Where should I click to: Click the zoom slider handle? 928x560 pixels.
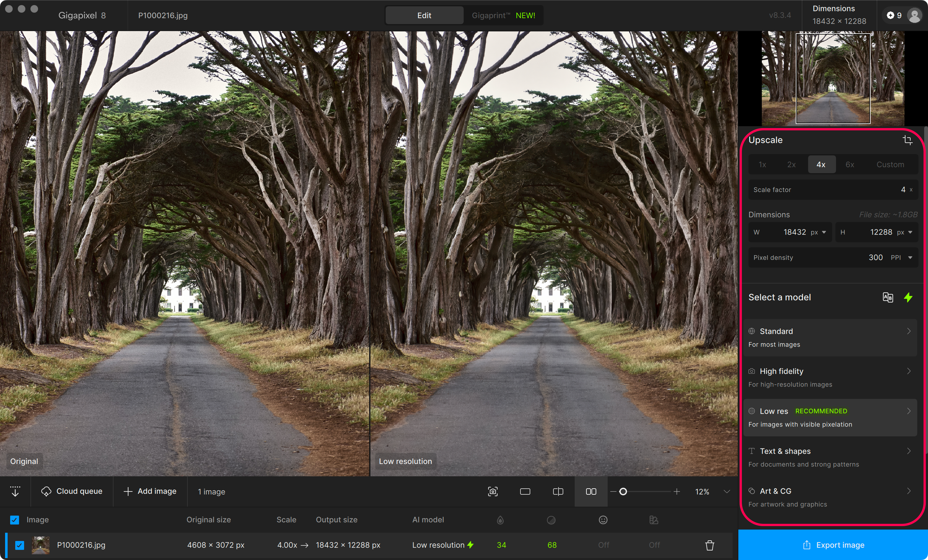click(x=623, y=492)
